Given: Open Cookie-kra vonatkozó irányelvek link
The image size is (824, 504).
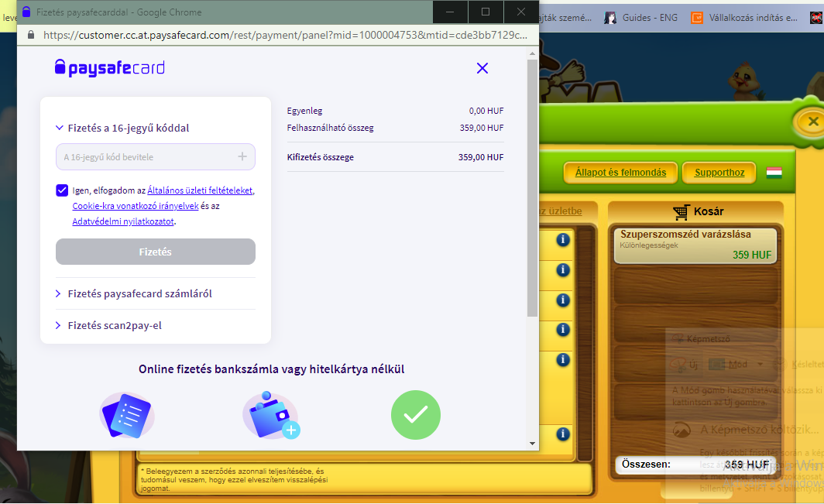Looking at the screenshot, I should [136, 206].
